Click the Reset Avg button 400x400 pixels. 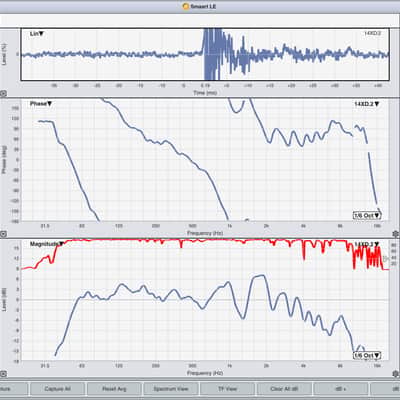[114, 389]
